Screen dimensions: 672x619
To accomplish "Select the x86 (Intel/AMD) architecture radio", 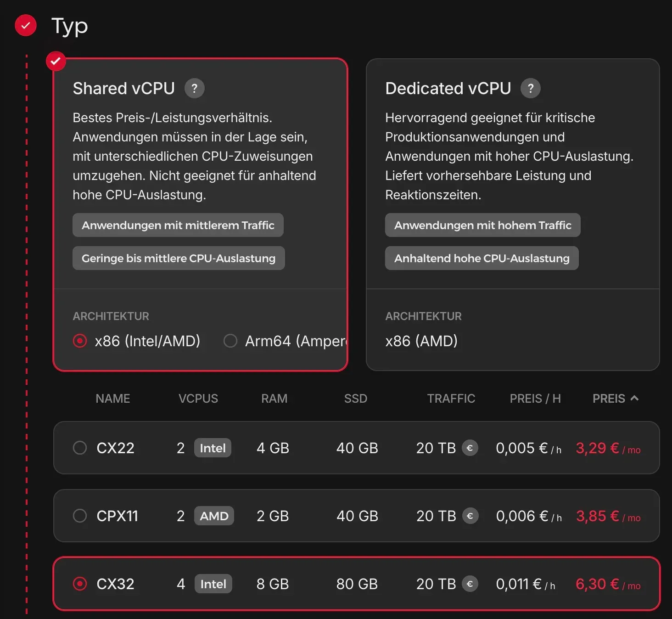I will click(80, 341).
